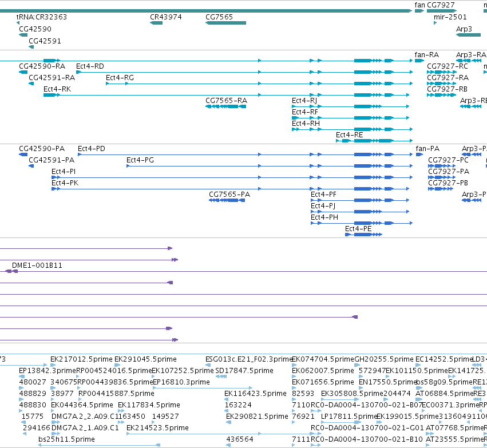The image size is (487, 448).
Task: Select transcript Ect4-RK label
Action: point(57,89)
